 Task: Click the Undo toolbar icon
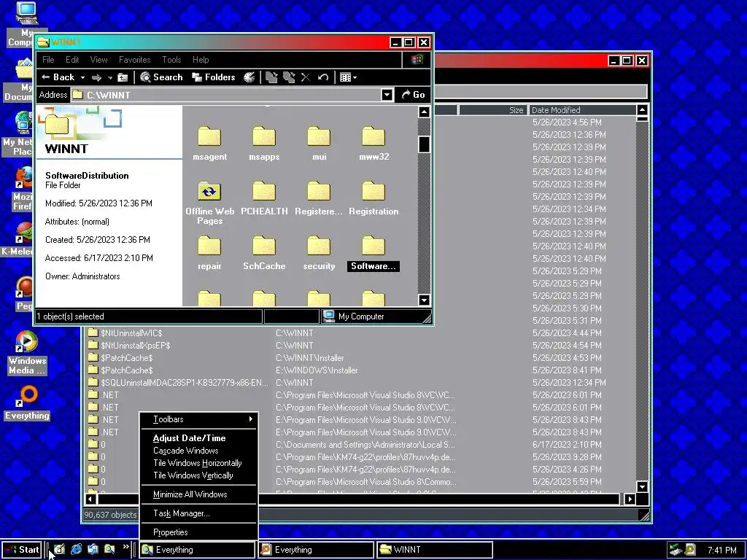(x=323, y=77)
